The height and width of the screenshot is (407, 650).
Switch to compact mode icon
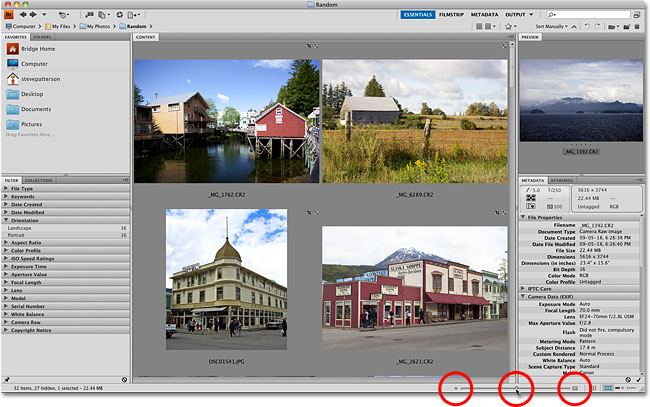coord(636,15)
